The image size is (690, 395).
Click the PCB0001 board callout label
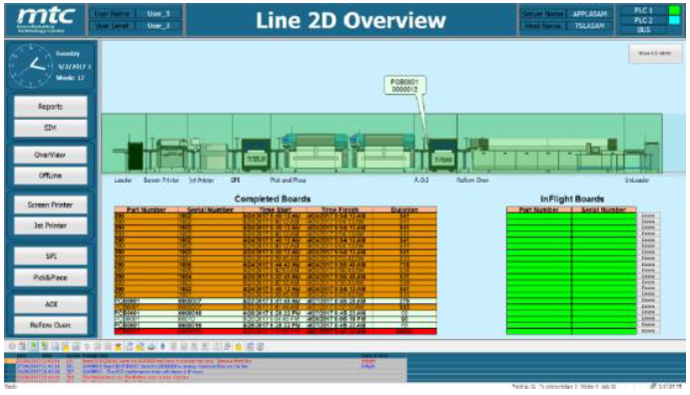pos(405,85)
